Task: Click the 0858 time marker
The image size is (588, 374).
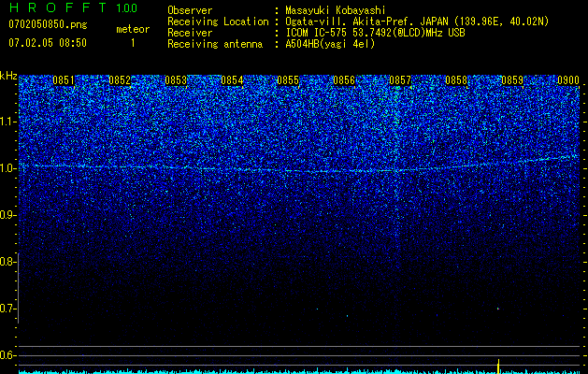Action: click(x=456, y=80)
